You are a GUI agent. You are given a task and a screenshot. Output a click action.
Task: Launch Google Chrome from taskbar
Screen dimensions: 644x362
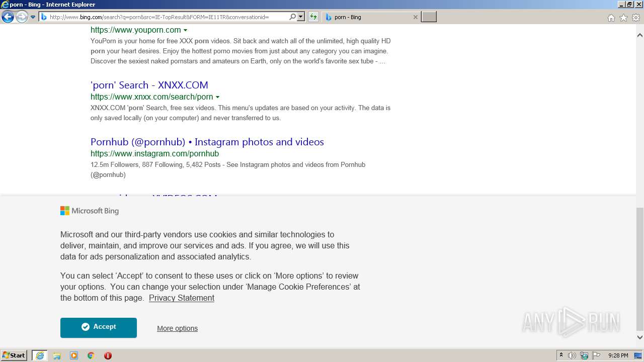pos(91,355)
